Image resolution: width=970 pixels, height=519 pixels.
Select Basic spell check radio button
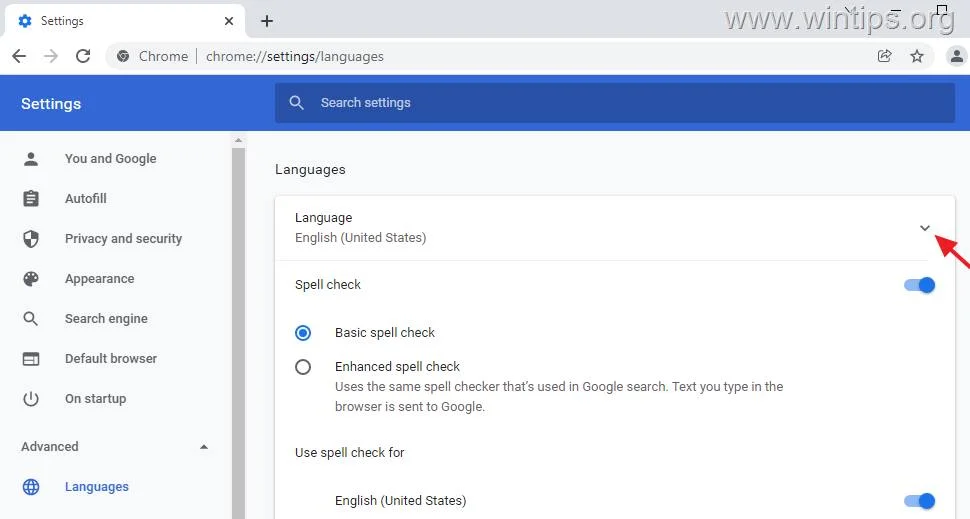(x=303, y=333)
